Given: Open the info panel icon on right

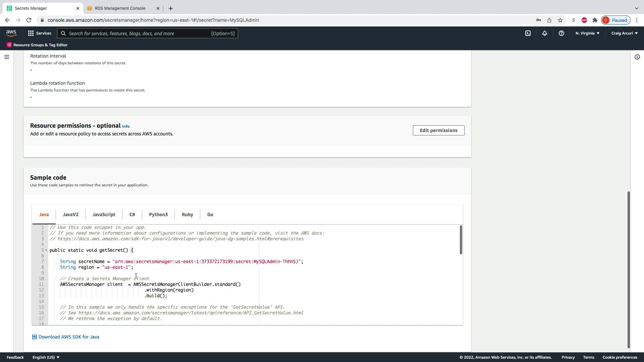Looking at the screenshot, I should 637,57.
